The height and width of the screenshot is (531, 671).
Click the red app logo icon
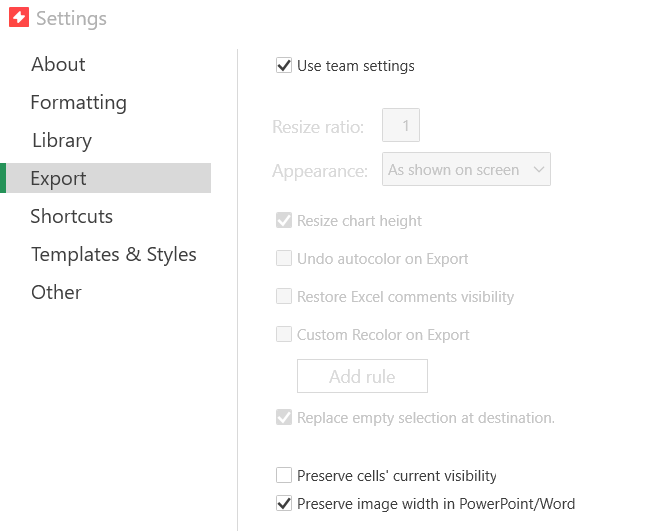tap(19, 18)
